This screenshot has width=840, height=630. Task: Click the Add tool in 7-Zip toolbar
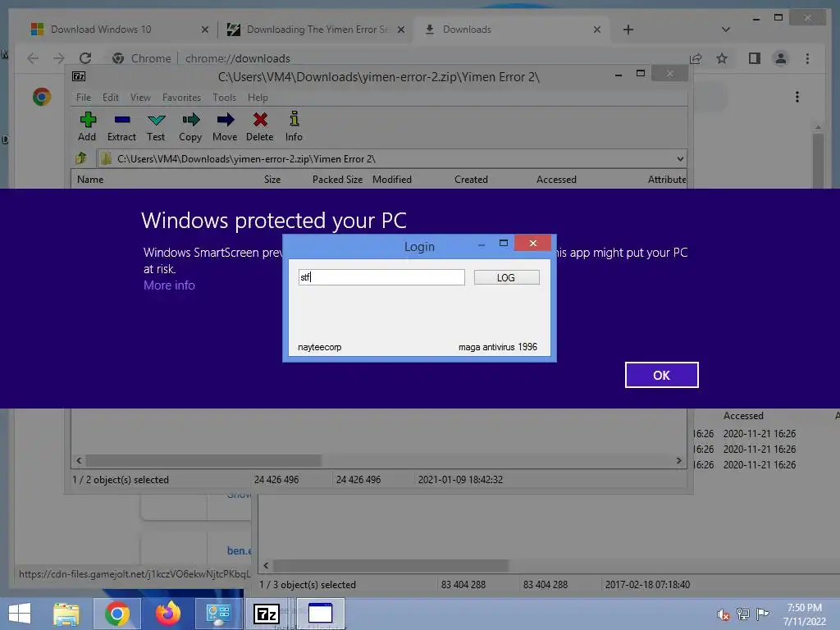pos(87,127)
